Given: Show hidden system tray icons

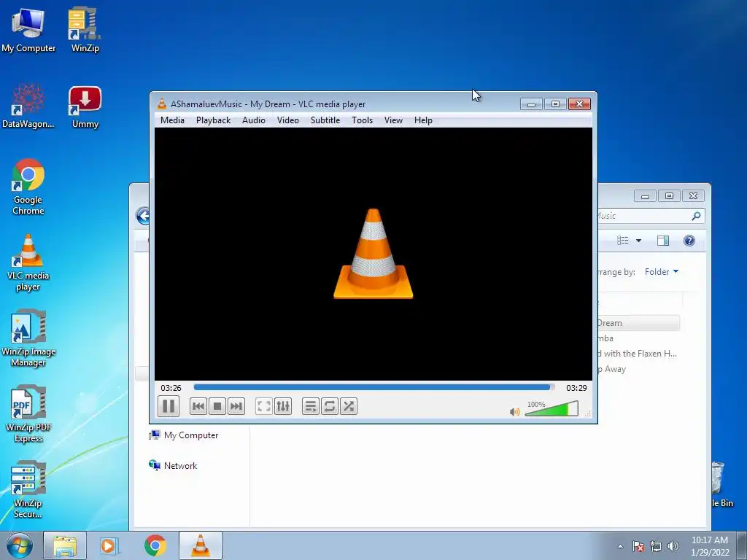Looking at the screenshot, I should click(620, 546).
